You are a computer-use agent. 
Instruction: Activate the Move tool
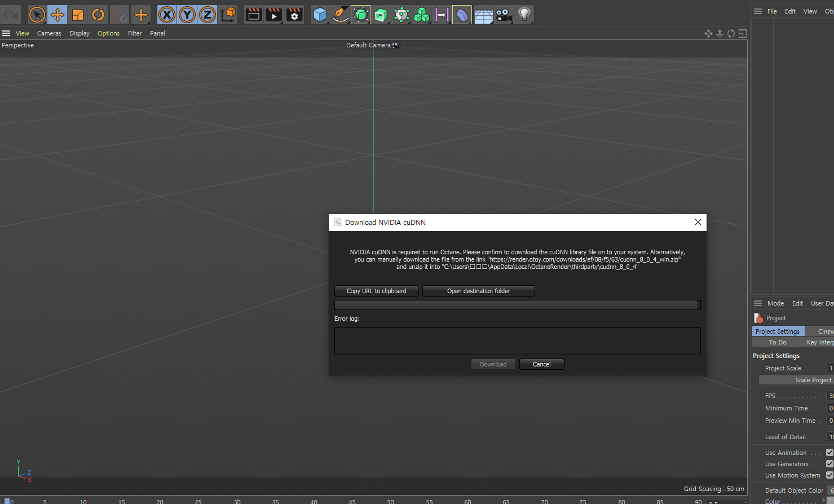coord(58,15)
